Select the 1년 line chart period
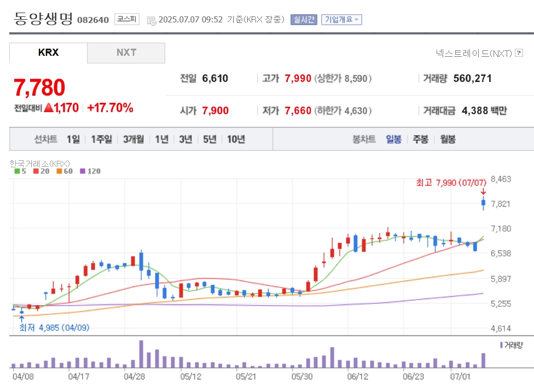Viewport: 534px width, 392px height. [x=162, y=139]
